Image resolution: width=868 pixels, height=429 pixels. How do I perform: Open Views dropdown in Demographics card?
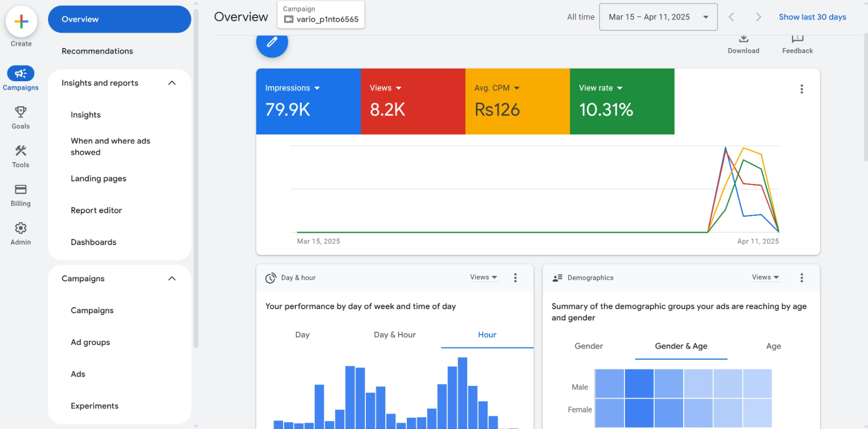point(765,277)
